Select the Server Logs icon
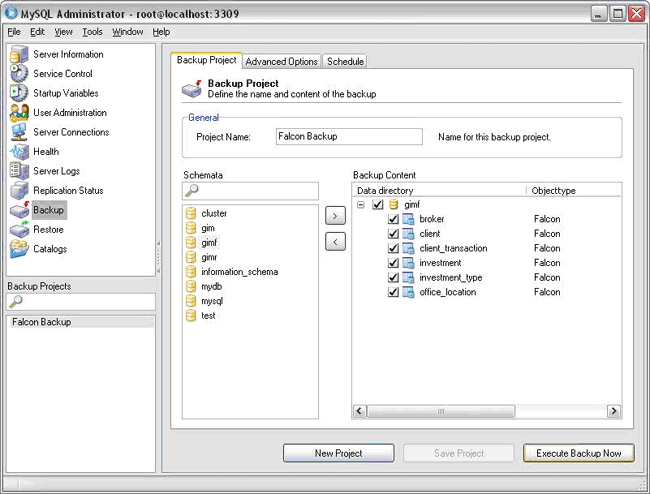The image size is (650, 494). 19,171
